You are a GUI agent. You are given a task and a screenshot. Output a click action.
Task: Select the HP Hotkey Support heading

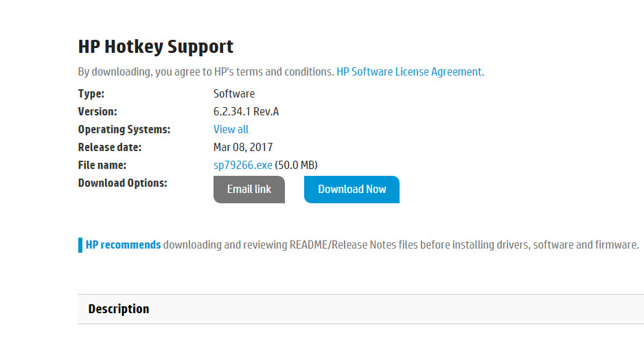pyautogui.click(x=156, y=47)
